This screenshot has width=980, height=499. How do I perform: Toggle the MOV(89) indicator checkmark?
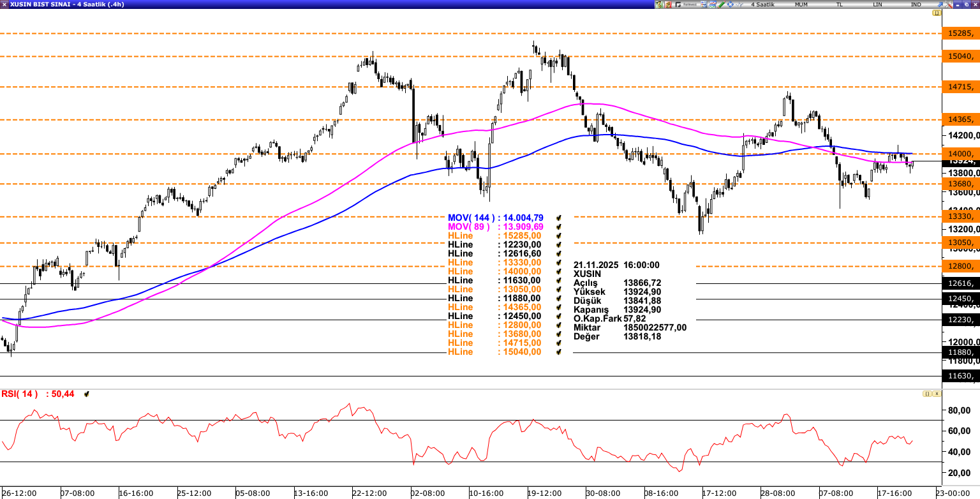[559, 227]
